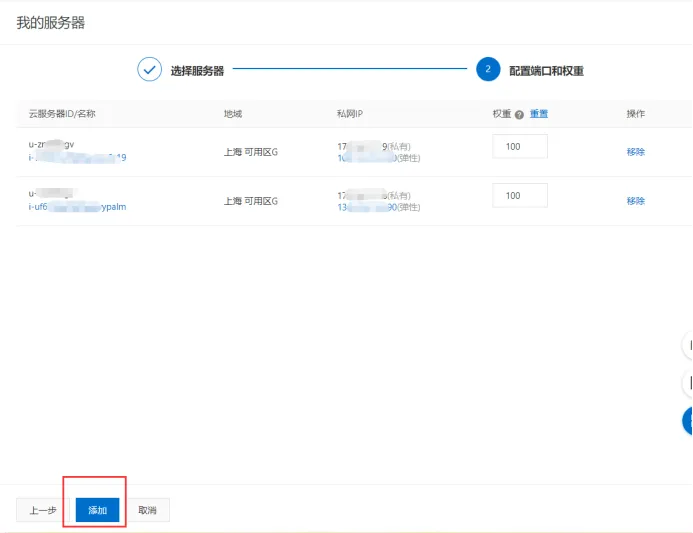Screen dimensions: 693x533
Task: Open the first server's instance ID link
Action: [x=77, y=157]
